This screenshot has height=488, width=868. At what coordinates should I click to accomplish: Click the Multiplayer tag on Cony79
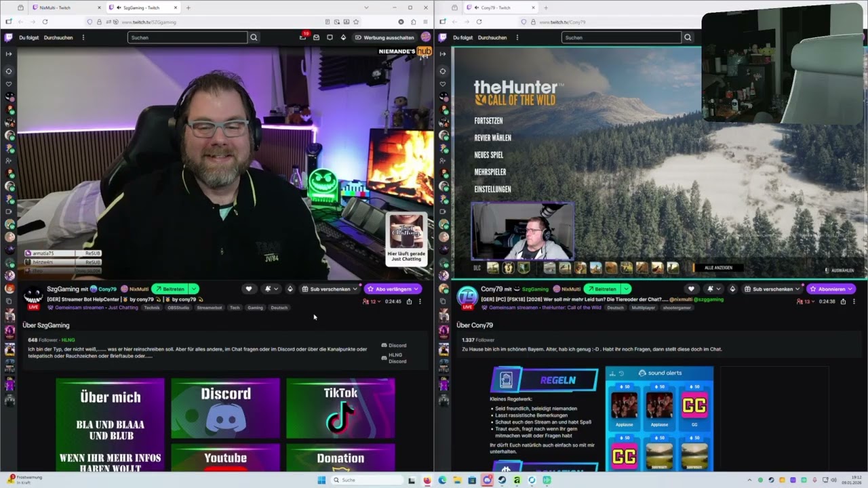point(643,308)
